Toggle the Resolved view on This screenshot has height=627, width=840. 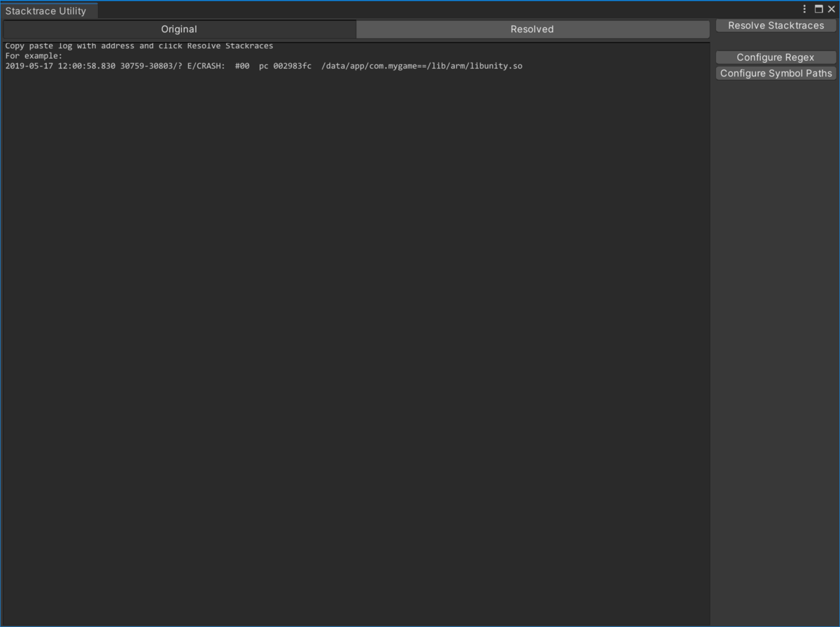click(531, 29)
